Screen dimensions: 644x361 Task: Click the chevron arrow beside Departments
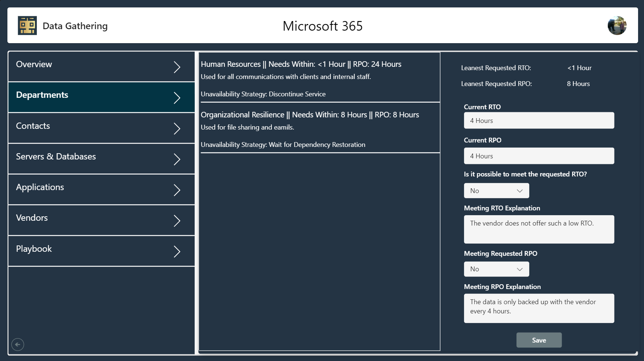[x=177, y=97]
